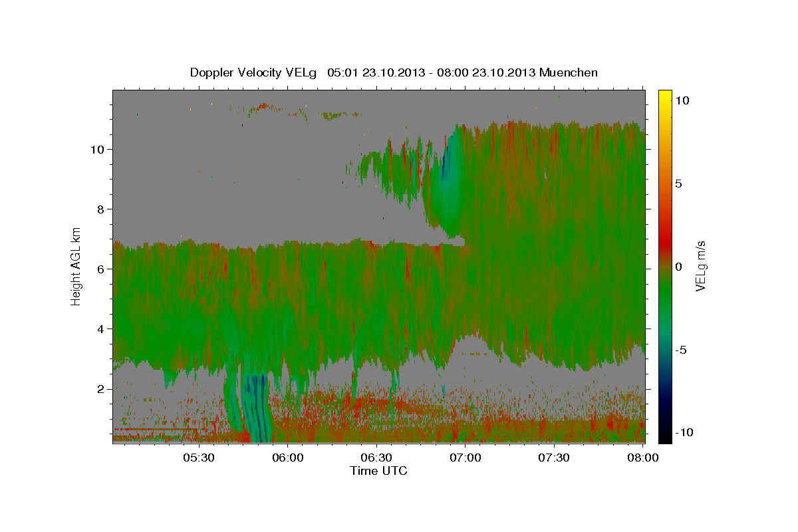This screenshot has height=532, width=798.
Task: Click the 'Height AGL km' axis label
Action: click(x=76, y=265)
